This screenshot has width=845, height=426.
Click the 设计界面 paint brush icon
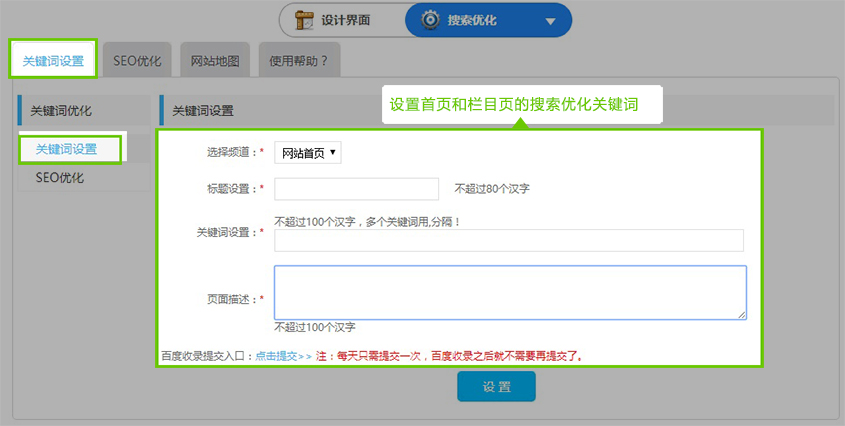click(303, 19)
